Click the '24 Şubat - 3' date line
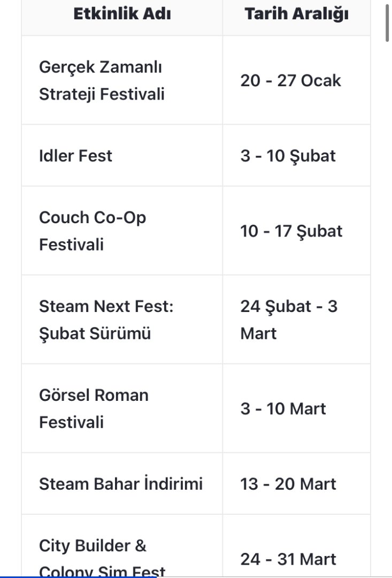 (289, 307)
